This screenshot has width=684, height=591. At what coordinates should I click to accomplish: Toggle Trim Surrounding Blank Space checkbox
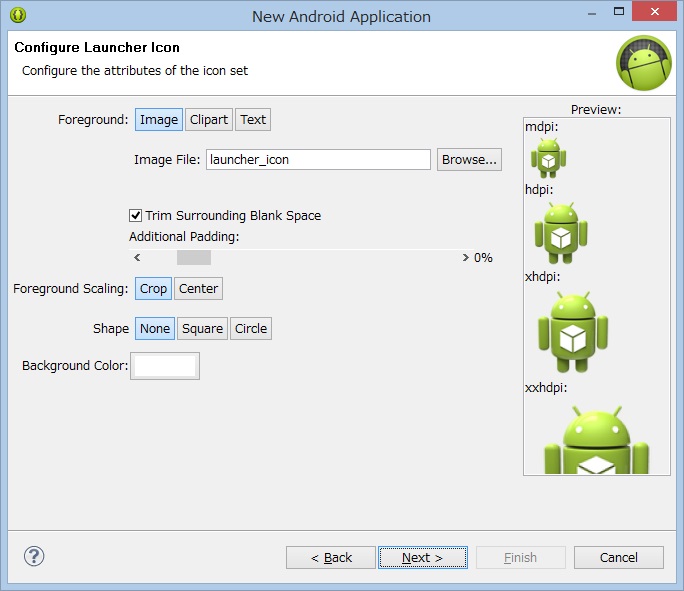point(135,215)
